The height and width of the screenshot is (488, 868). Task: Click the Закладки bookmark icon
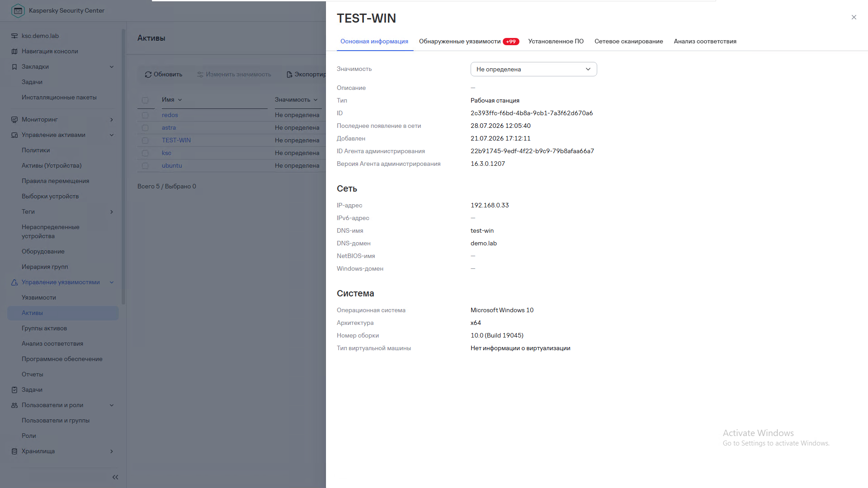tap(14, 67)
